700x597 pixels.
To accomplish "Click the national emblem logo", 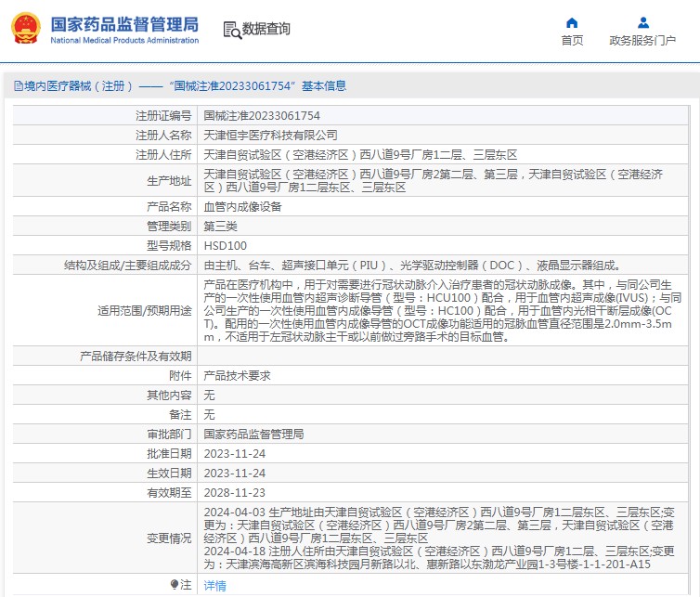I will click(x=26, y=29).
